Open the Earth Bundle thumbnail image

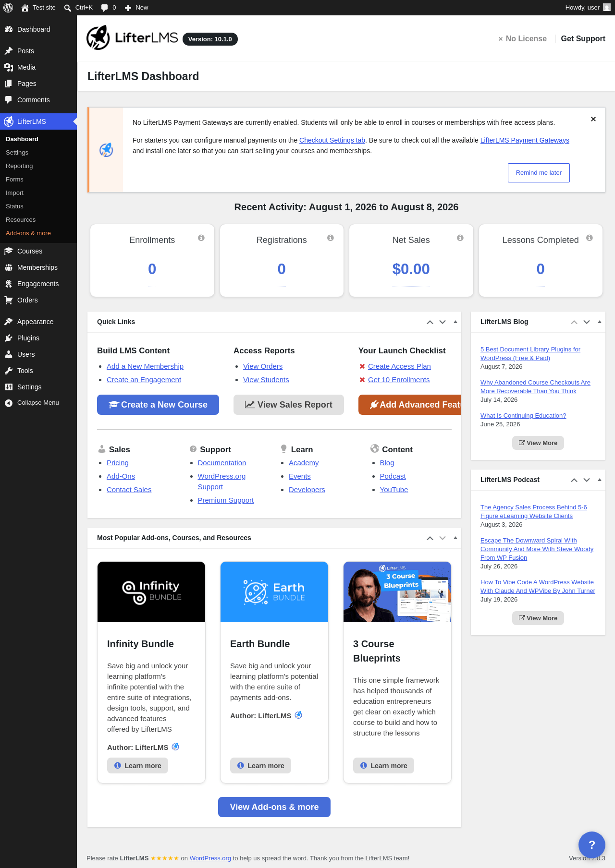[x=274, y=592]
